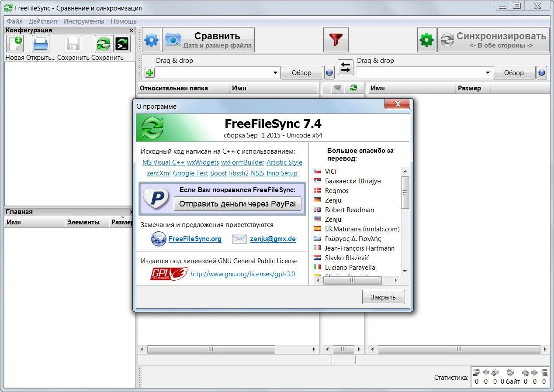Click Отправить деньги через PayPal button
Screen dimensions: 554x392
coord(238,203)
